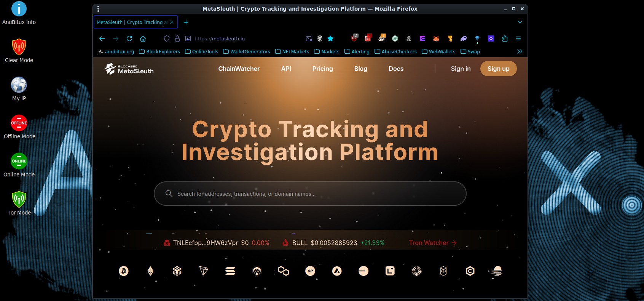Expand the AbuseCheckers bookmark folder
Viewport: 644px width, 301px height.
pos(395,51)
